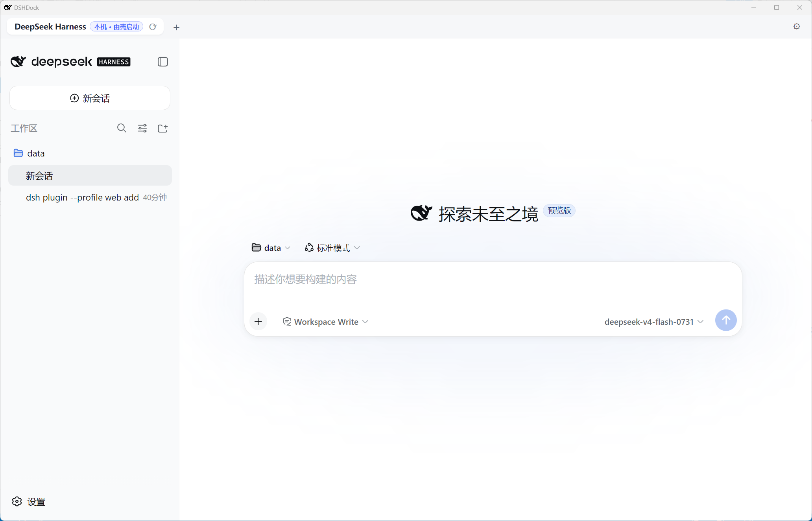The width and height of the screenshot is (812, 521).
Task: Open the deepseek-v4-flash-0731 model dropdown
Action: (x=654, y=322)
